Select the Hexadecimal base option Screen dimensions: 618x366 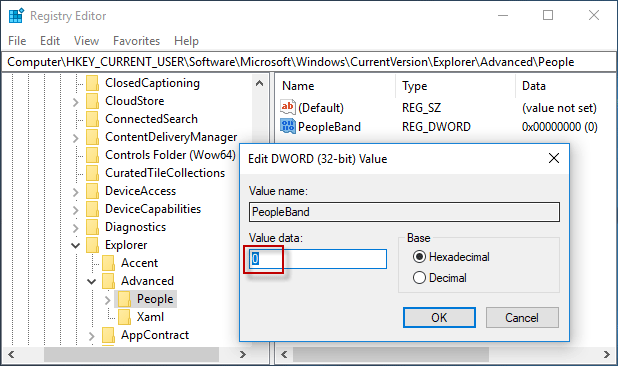click(419, 257)
